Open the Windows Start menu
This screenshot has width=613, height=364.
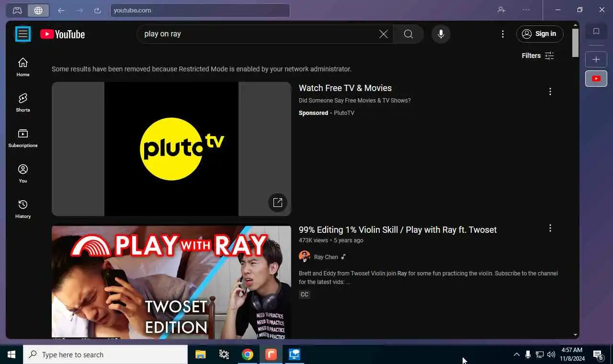11,354
